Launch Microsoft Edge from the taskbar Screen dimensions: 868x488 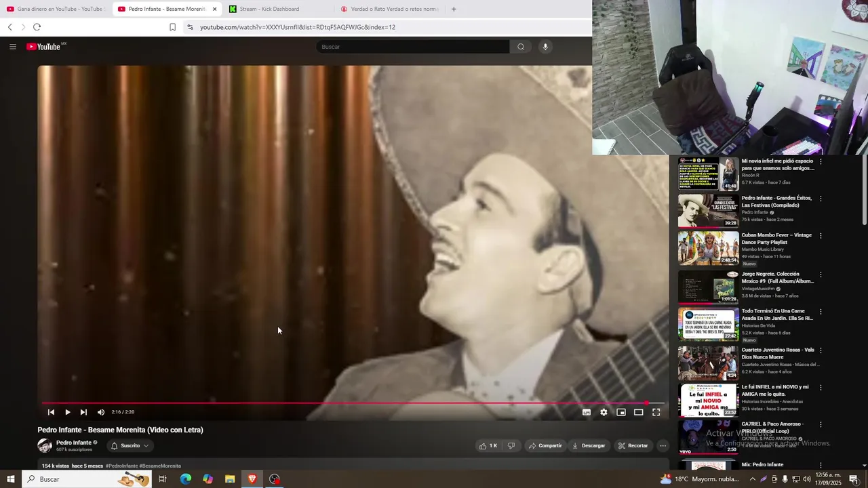(185, 479)
